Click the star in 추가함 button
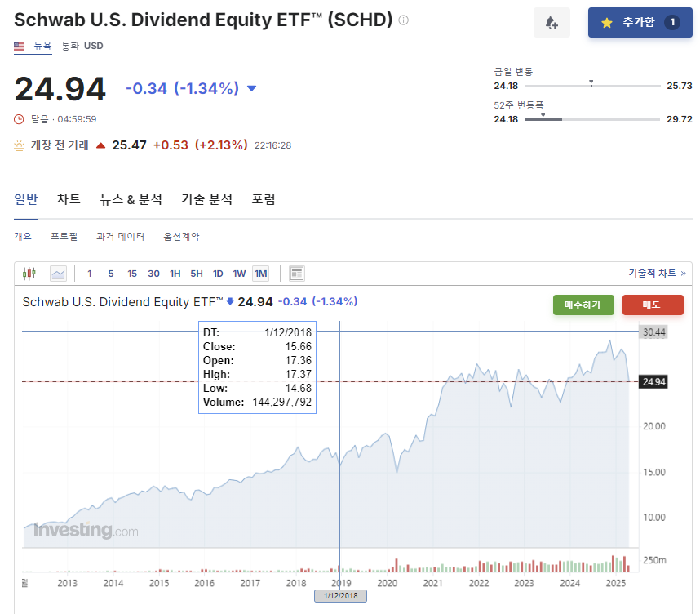The height and width of the screenshot is (614, 700). click(607, 22)
